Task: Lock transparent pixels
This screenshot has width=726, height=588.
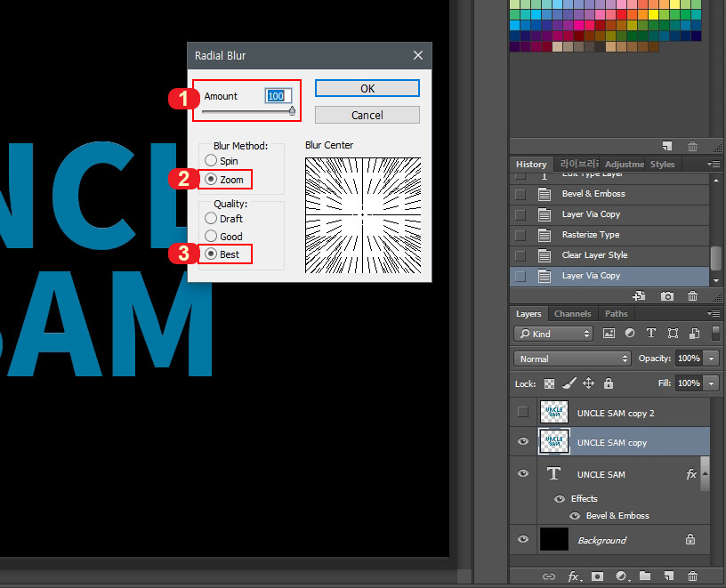Action: 549,383
